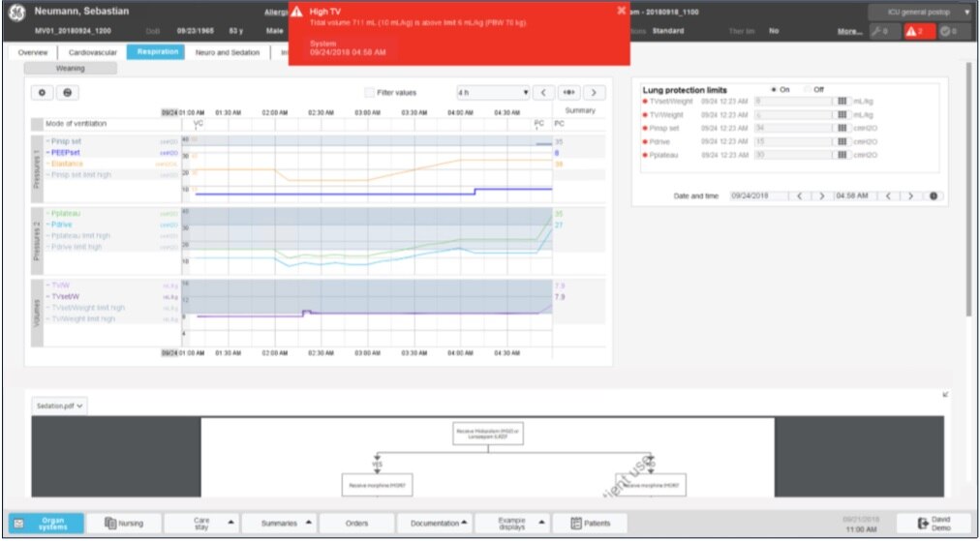
Task: Select the Lung protection limits Off option
Action: pyautogui.click(x=807, y=90)
